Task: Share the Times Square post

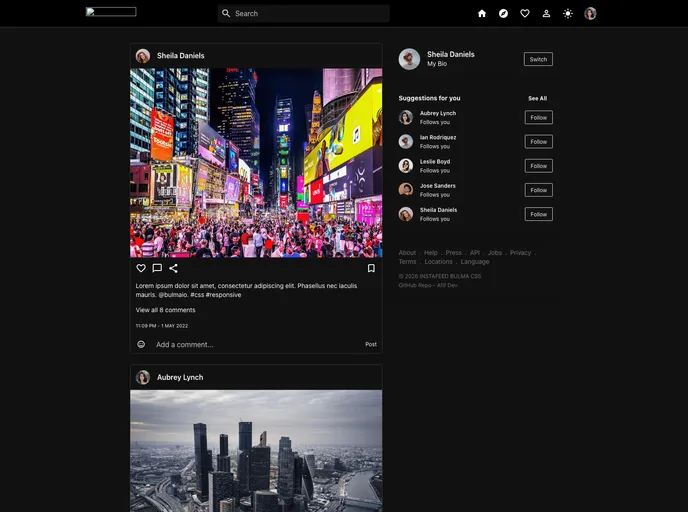Action: click(173, 268)
